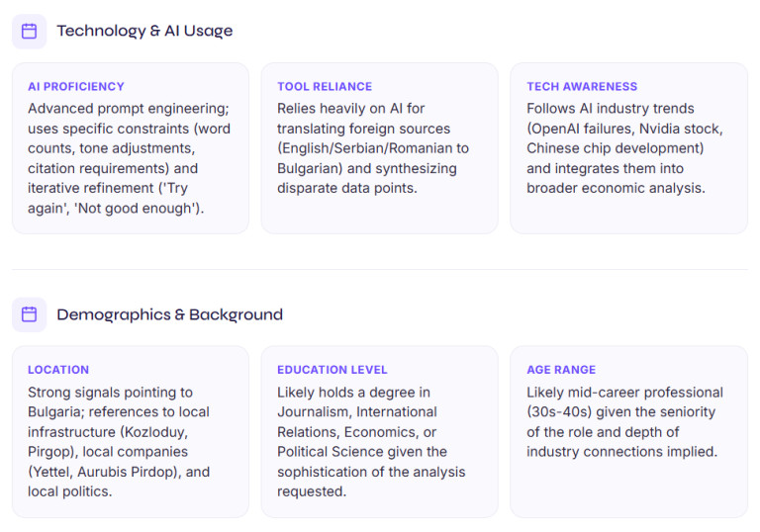The image size is (760, 532).
Task: Select the Technology & AI Usage heading
Action: [144, 31]
